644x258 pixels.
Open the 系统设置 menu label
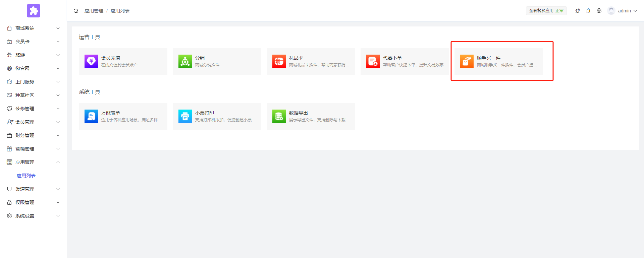(x=25, y=216)
